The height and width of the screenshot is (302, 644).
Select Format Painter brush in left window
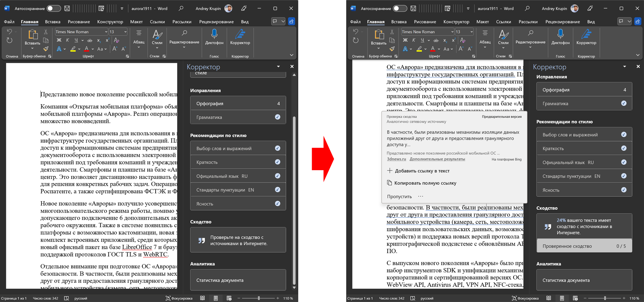pos(46,49)
